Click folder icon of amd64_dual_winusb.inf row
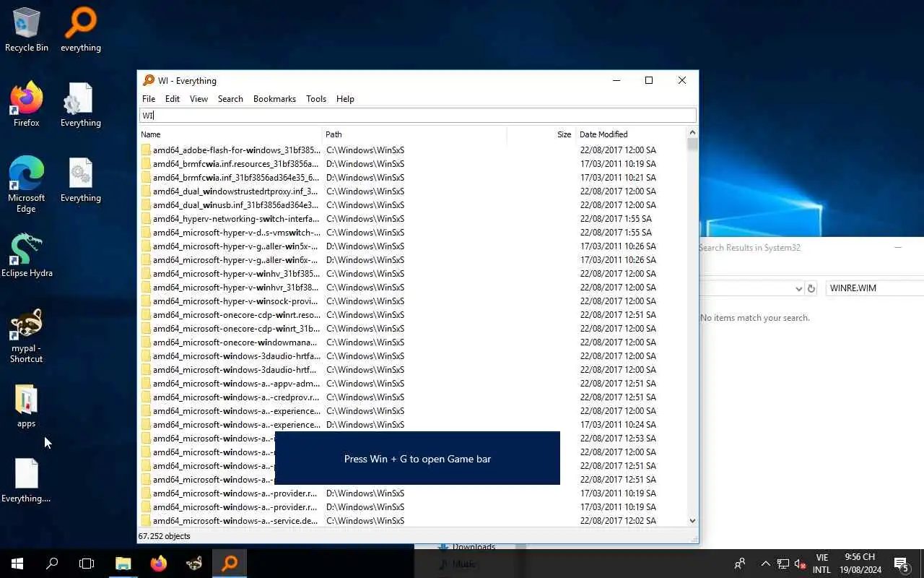Image resolution: width=924 pixels, height=578 pixels. [146, 205]
